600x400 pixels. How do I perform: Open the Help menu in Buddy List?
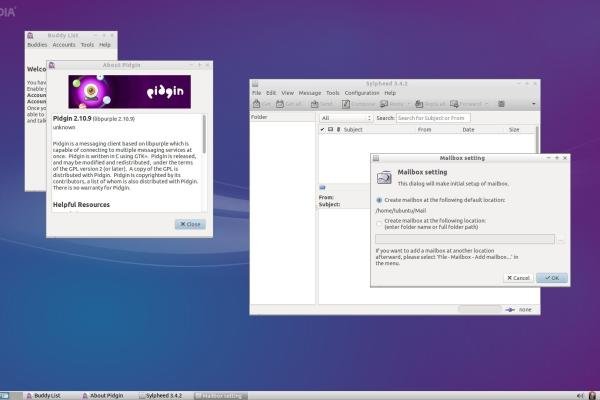(105, 45)
